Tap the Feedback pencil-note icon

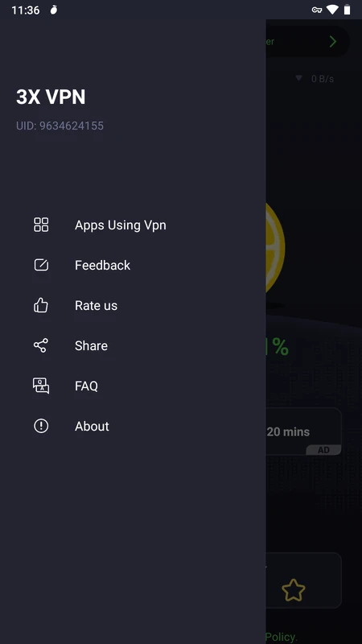click(41, 265)
